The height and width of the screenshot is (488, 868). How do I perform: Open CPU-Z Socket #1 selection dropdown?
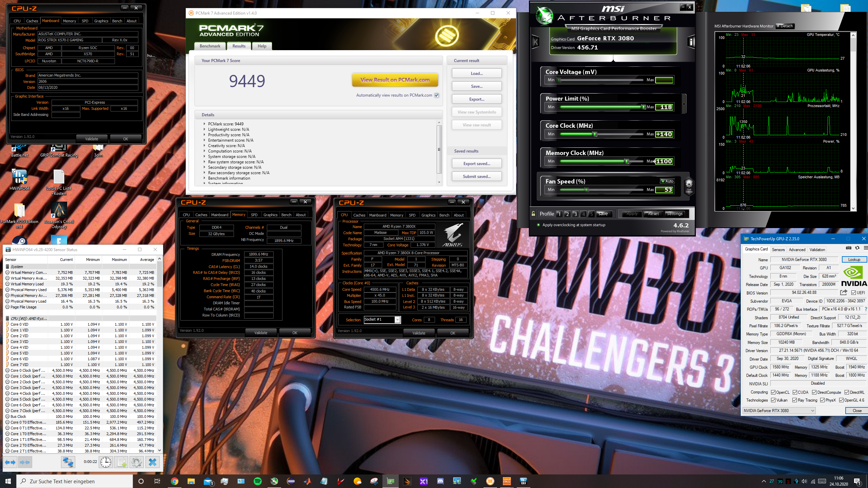382,320
